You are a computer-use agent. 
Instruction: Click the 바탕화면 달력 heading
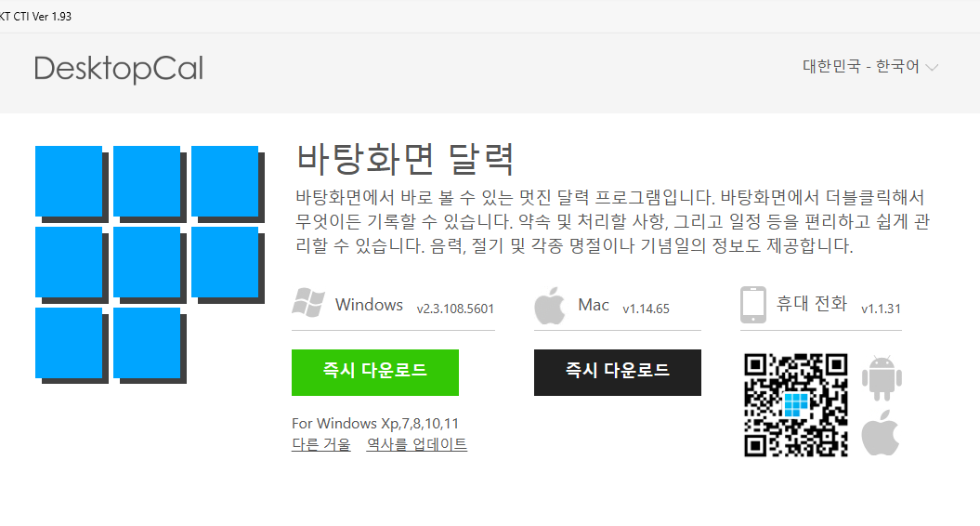pos(405,159)
